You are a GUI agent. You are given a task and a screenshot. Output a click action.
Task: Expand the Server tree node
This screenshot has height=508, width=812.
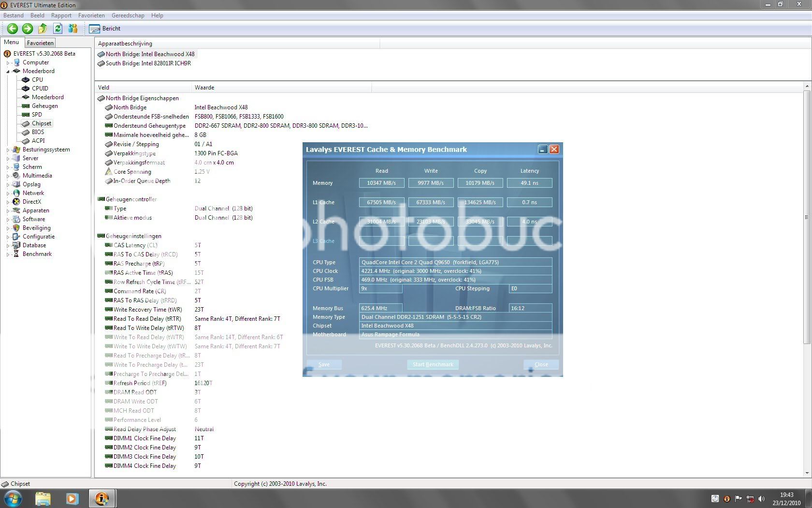8,159
